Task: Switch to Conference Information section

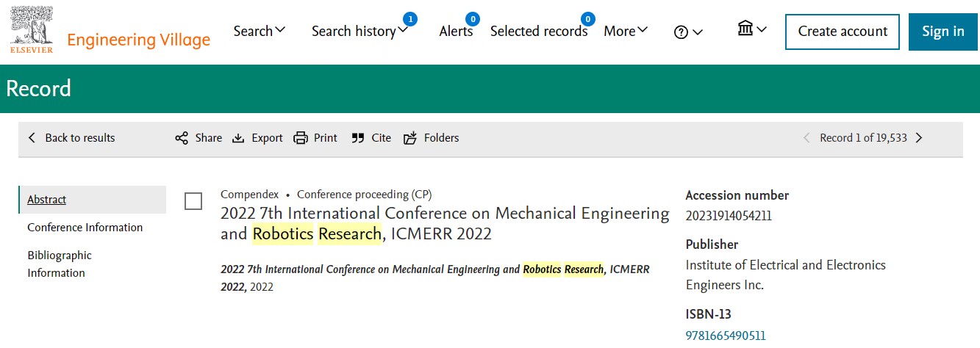Action: 85,228
